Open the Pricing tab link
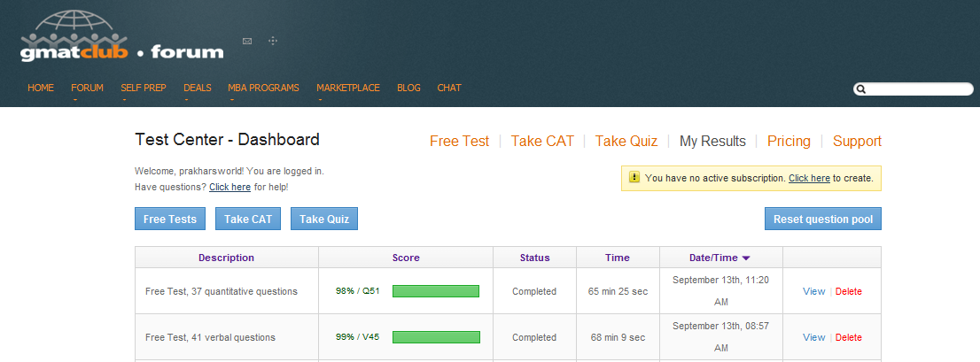Viewport: 980px width, 362px height. coord(789,141)
